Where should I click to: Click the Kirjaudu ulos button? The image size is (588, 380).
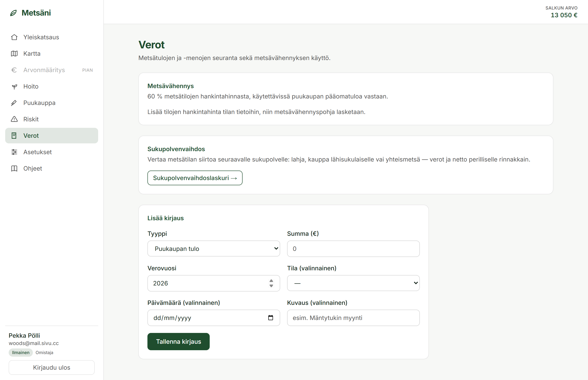click(x=52, y=367)
